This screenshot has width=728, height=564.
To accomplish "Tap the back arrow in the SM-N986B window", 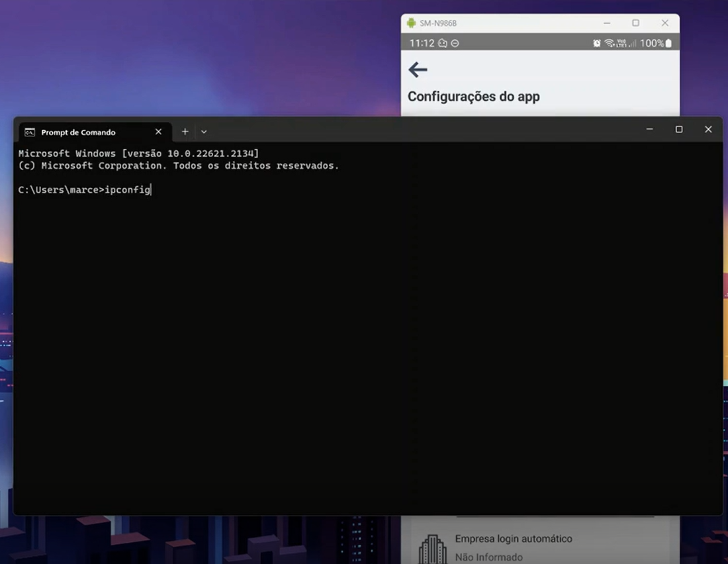I will pos(418,70).
